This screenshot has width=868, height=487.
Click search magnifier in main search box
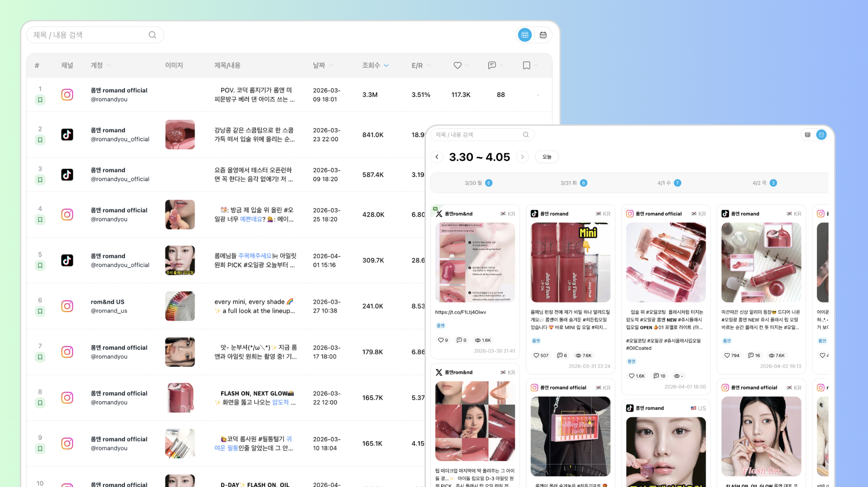point(152,35)
